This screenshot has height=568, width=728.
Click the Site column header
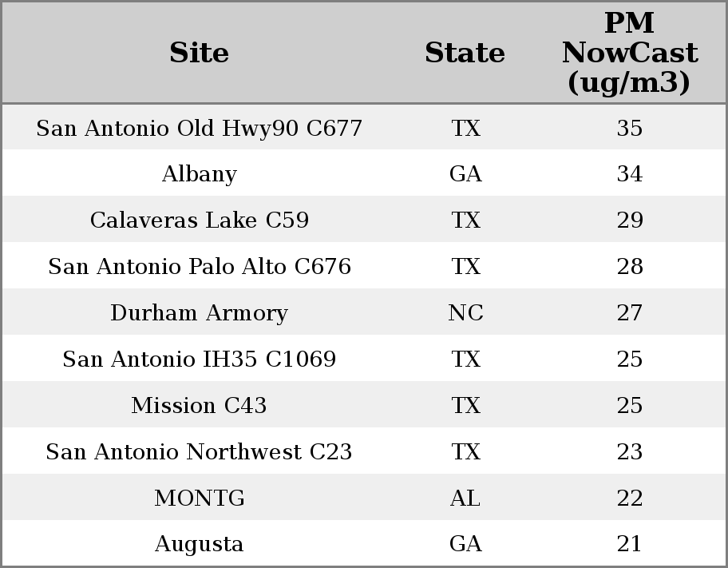[199, 54]
